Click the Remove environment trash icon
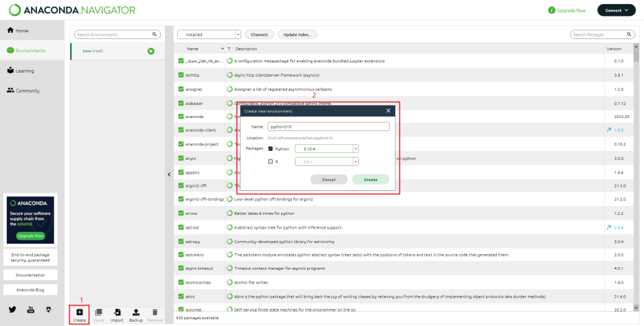The width and height of the screenshot is (644, 326). [x=155, y=312]
